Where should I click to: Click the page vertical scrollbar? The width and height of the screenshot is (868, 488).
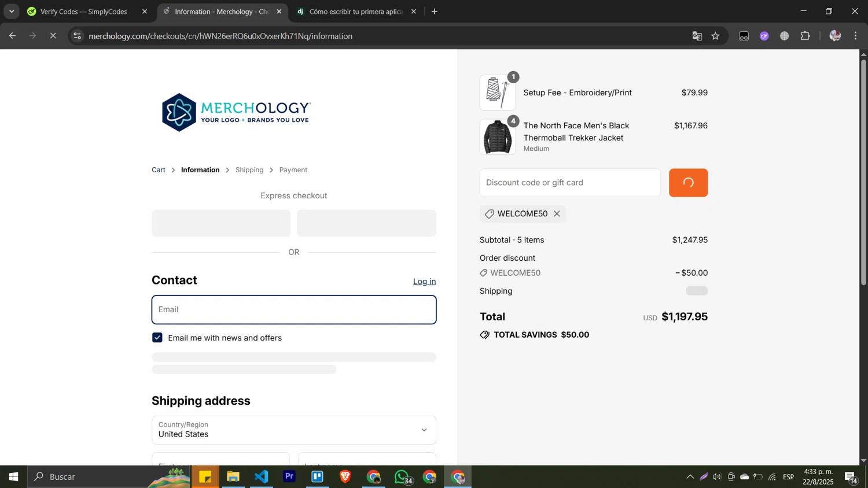click(x=863, y=173)
